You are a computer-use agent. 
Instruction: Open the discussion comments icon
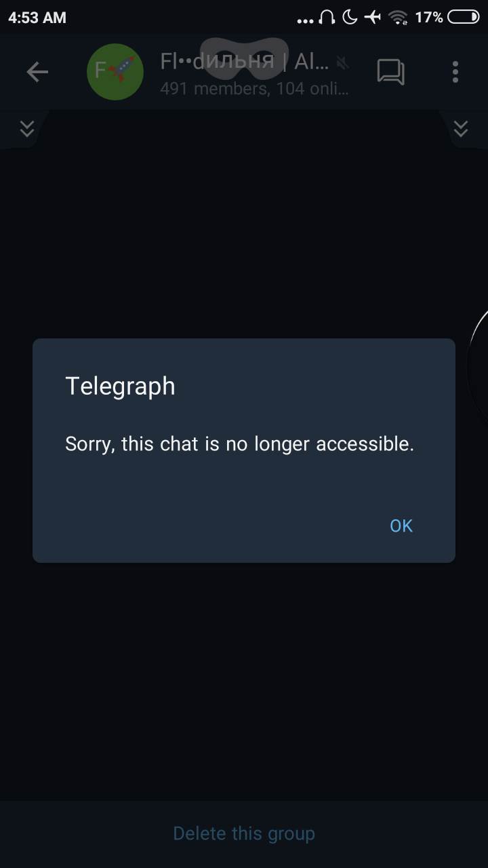pos(391,72)
